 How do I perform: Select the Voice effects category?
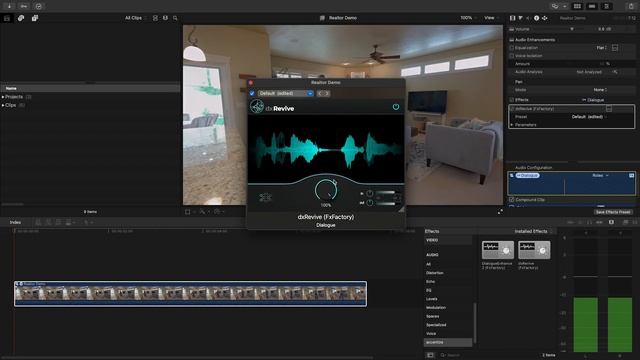coord(431,334)
